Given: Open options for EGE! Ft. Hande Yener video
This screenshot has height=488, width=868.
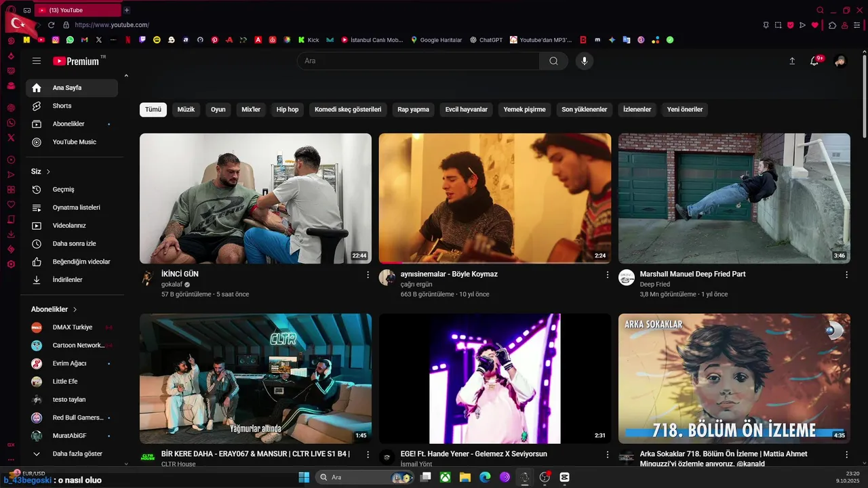Looking at the screenshot, I should click(608, 454).
